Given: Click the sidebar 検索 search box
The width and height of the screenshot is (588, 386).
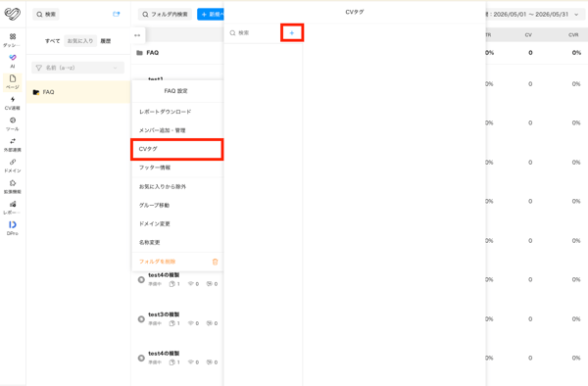Looking at the screenshot, I should (x=46, y=15).
